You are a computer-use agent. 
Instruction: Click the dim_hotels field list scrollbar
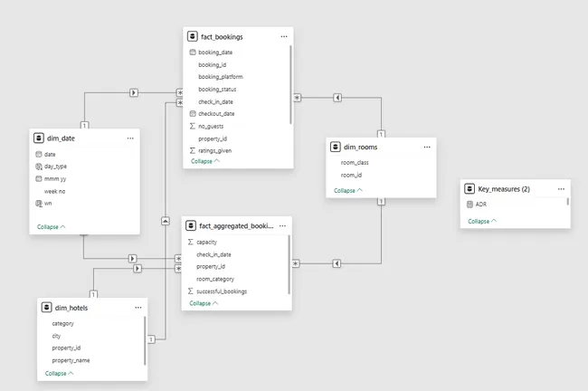click(x=145, y=340)
